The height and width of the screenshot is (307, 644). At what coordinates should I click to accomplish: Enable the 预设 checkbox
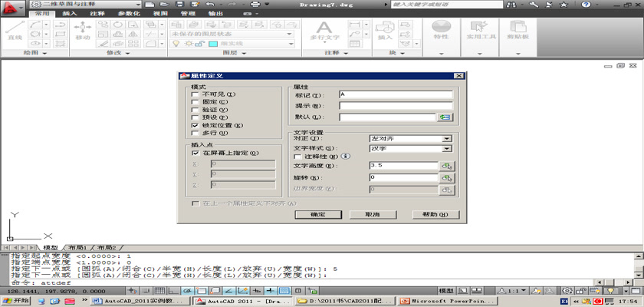click(195, 117)
